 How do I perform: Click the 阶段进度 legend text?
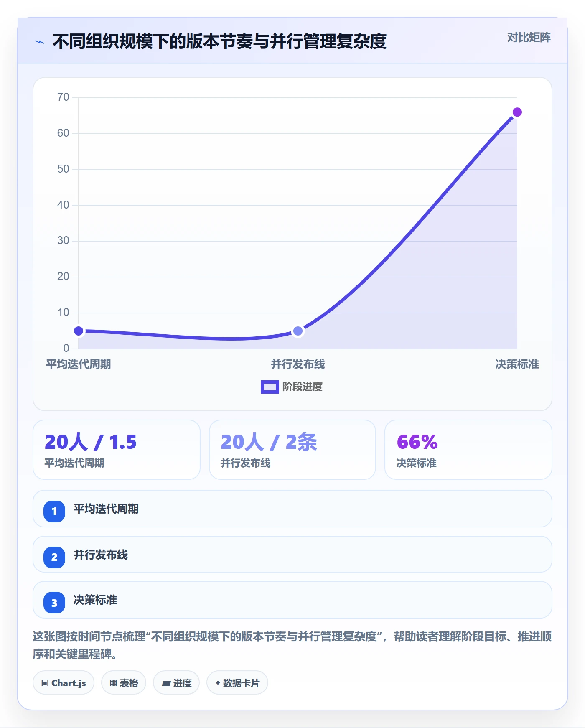coord(302,387)
